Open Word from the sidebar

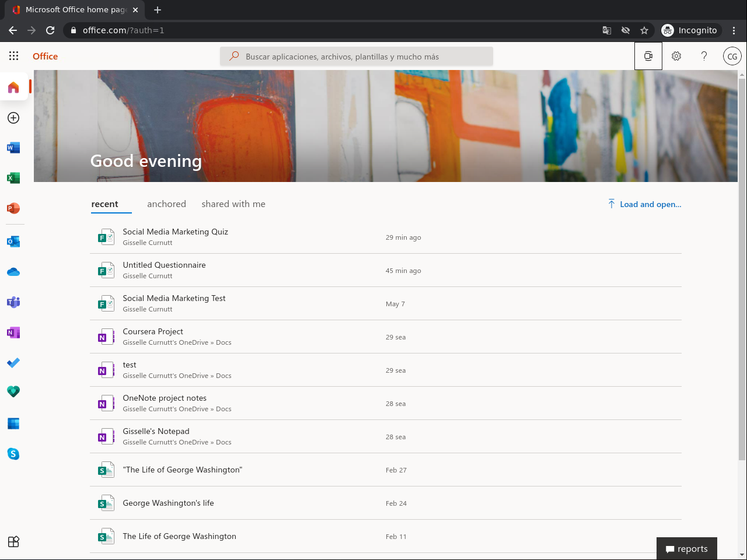13,148
